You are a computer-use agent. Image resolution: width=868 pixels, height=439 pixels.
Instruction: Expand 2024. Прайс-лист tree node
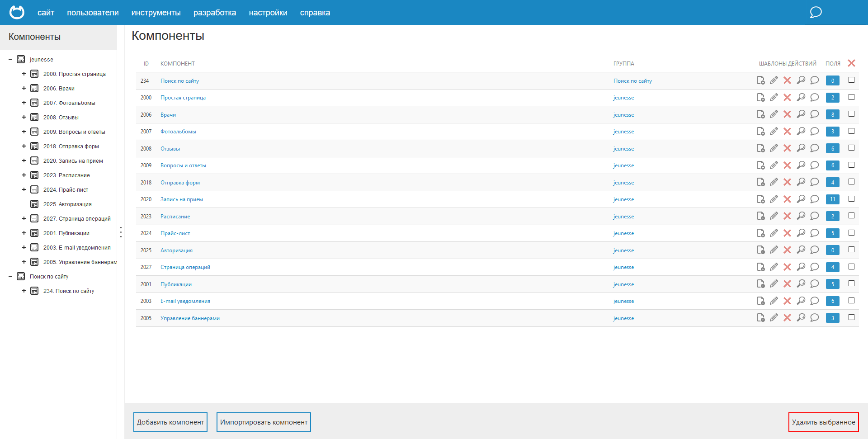(24, 189)
